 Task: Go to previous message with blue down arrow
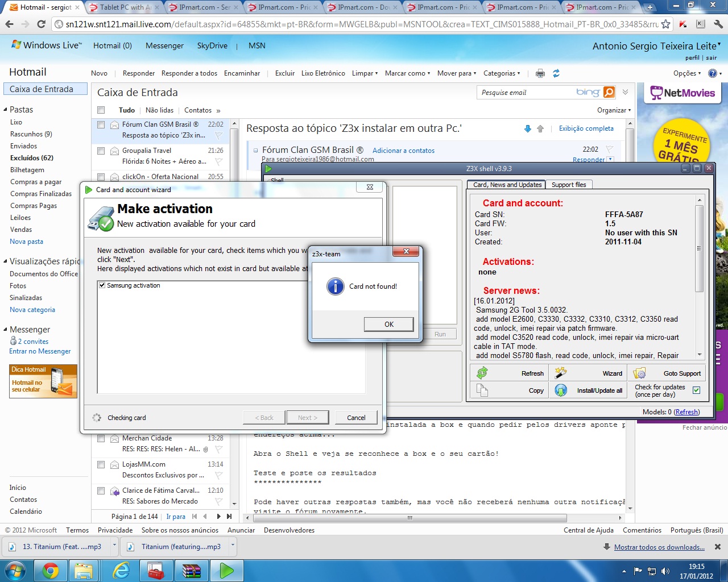(x=528, y=129)
